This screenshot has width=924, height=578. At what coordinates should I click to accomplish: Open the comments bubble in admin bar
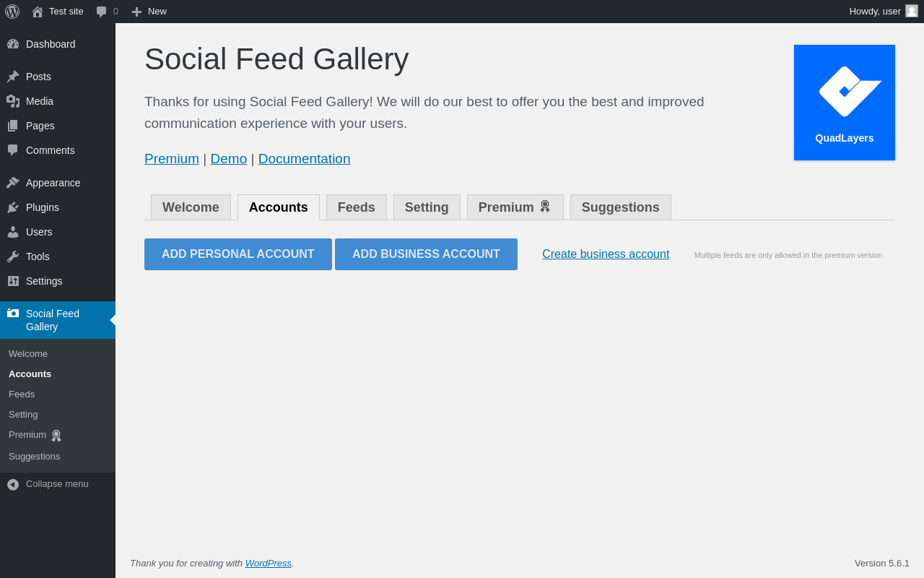102,12
